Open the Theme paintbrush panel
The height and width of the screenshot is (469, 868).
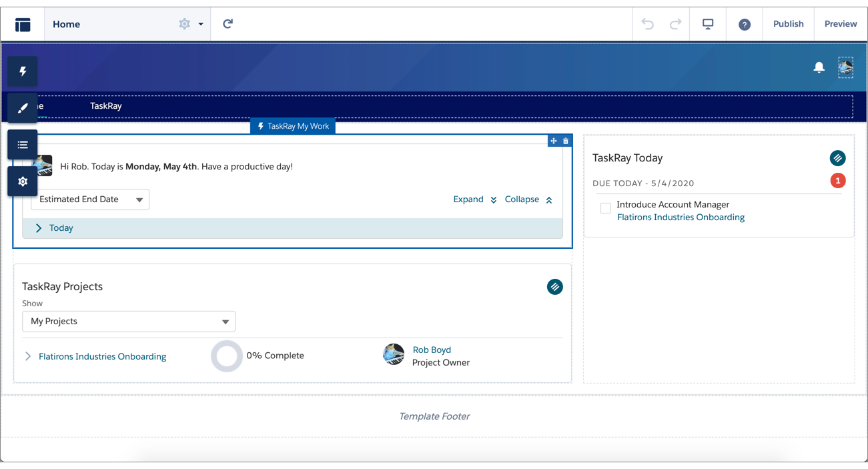tap(23, 108)
